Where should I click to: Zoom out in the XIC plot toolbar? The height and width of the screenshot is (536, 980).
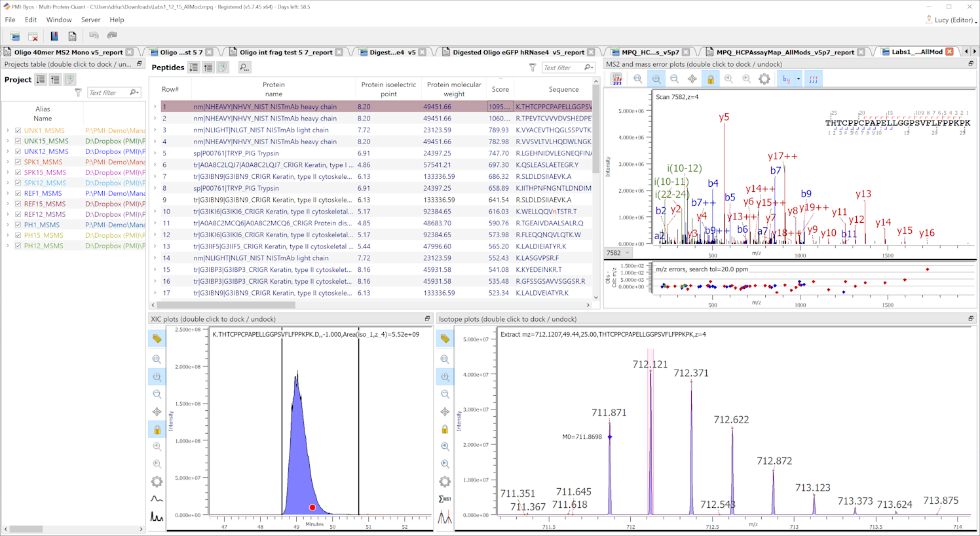157,394
